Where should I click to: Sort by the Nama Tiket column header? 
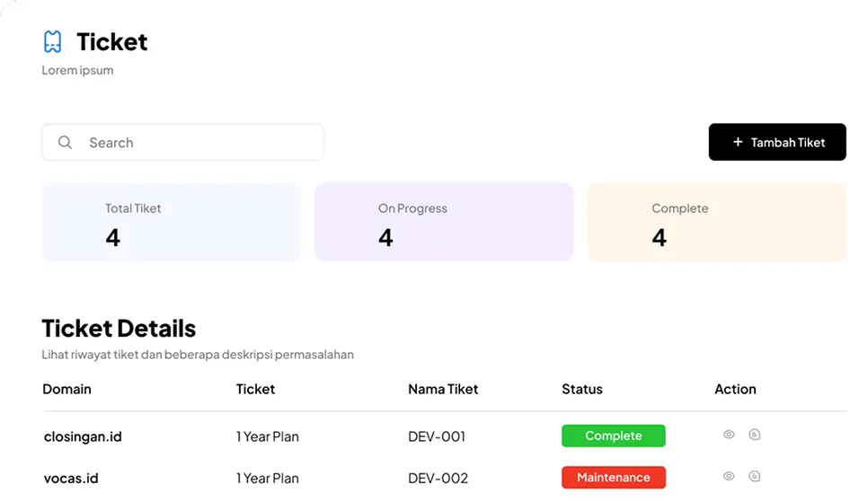[443, 389]
